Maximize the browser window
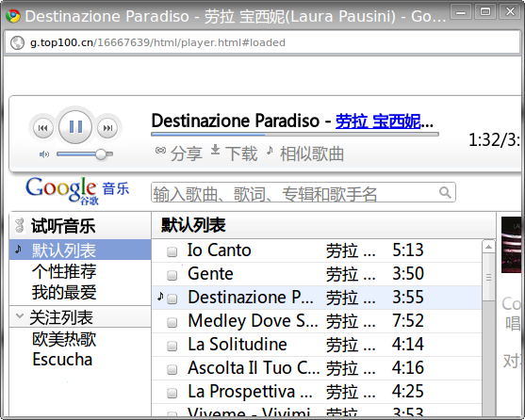Image resolution: width=525 pixels, height=420 pixels. [x=485, y=12]
